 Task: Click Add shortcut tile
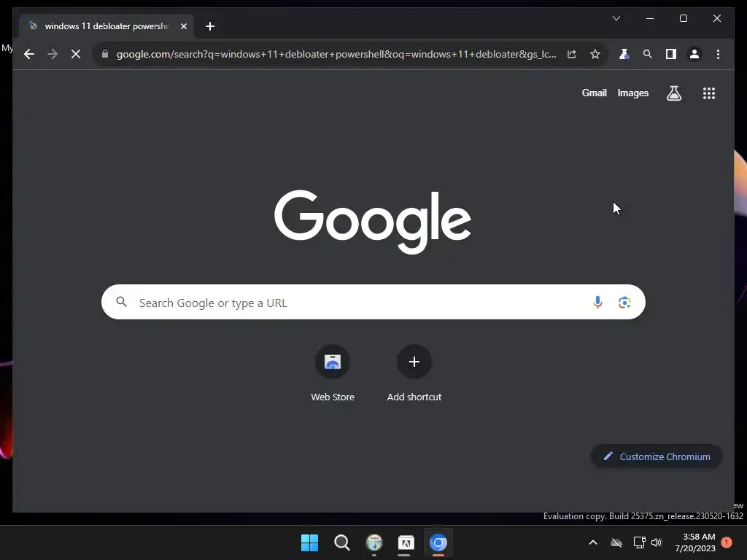(414, 373)
